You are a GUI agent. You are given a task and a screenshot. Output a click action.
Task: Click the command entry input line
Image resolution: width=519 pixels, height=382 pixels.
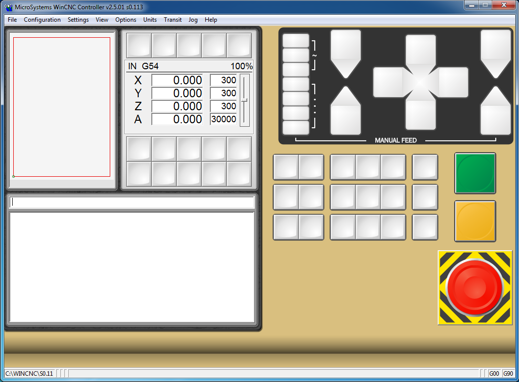coord(132,202)
